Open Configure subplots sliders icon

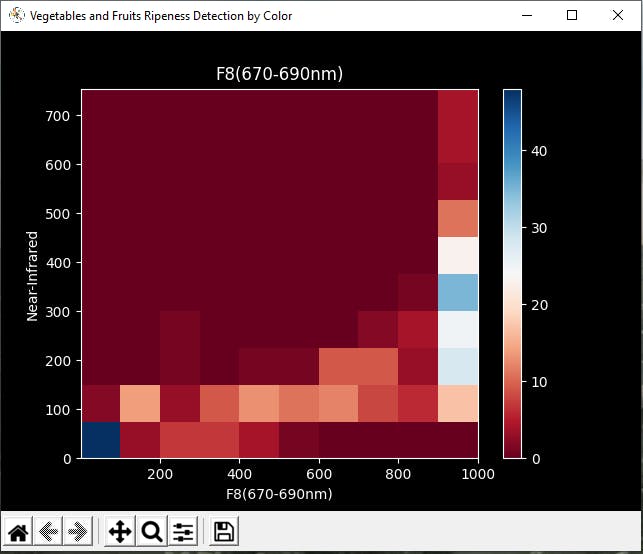pyautogui.click(x=183, y=532)
